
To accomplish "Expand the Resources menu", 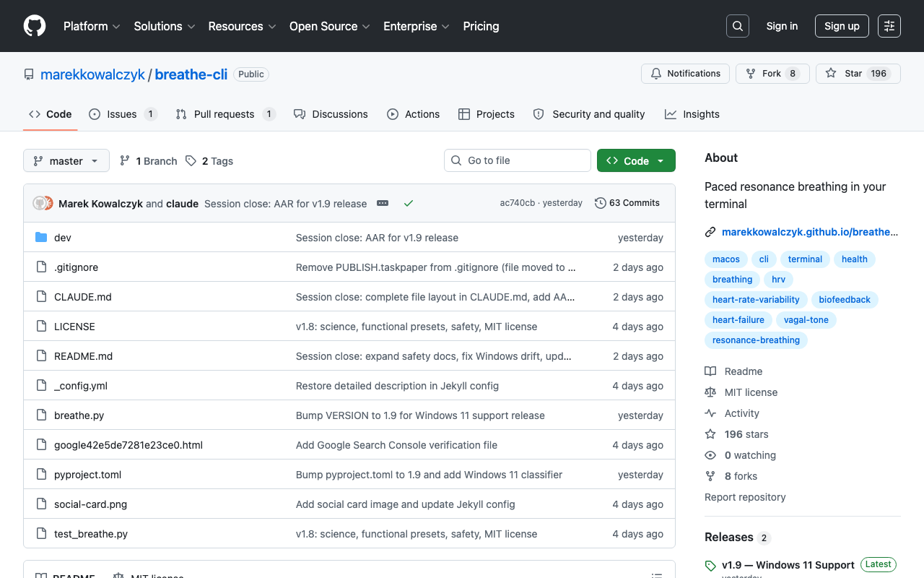I will click(x=242, y=26).
